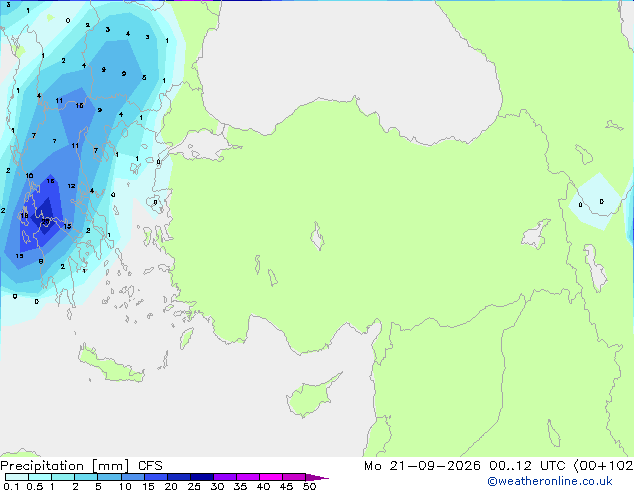Click the 'Mo 21-09-2026' date label
Image resolution: width=634 pixels, height=490 pixels.
click(422, 466)
